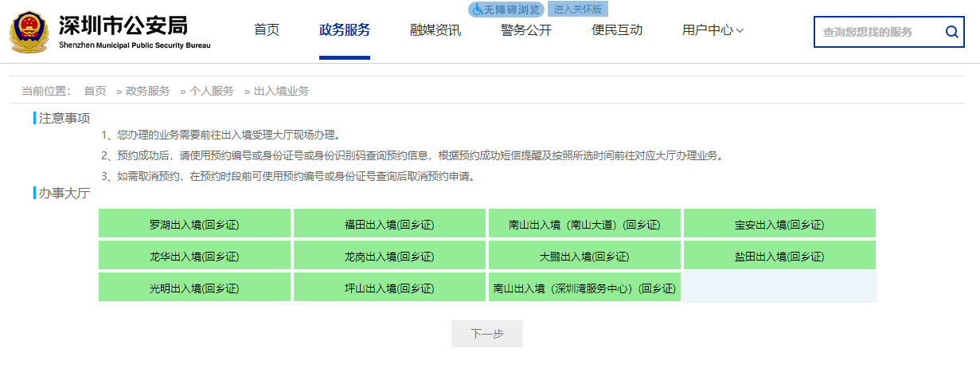Image resolution: width=980 pixels, height=388 pixels.
Task: Choose 南山出入境（深圳湾服务中心）hall
Action: pyautogui.click(x=584, y=288)
